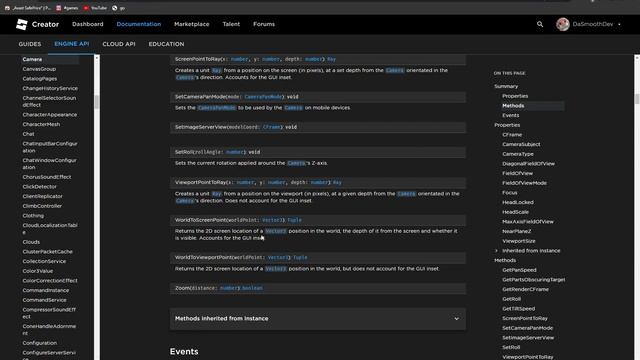
Task: Switch to the CLOUD API tab
Action: (x=119, y=44)
